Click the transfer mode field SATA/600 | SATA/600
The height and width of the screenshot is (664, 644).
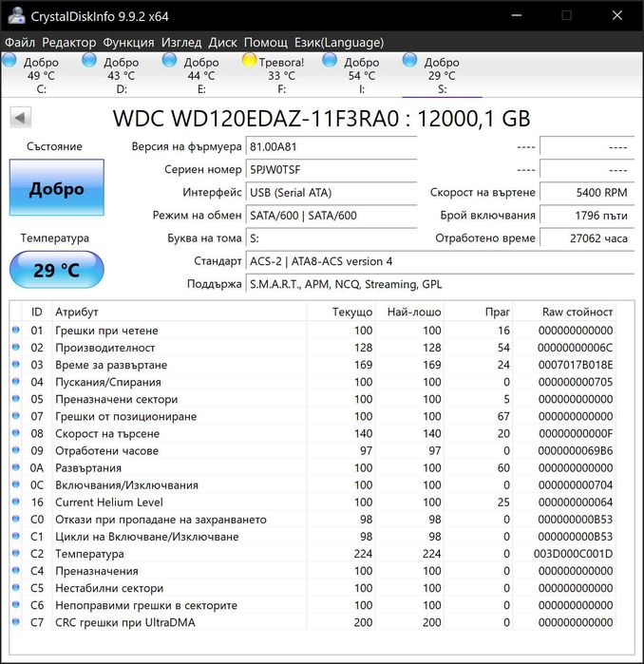point(331,216)
